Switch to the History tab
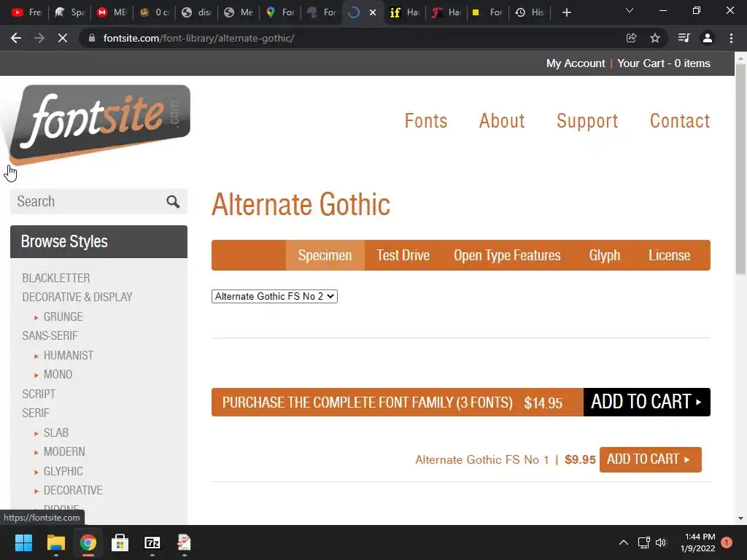The image size is (747, 560). click(x=530, y=13)
